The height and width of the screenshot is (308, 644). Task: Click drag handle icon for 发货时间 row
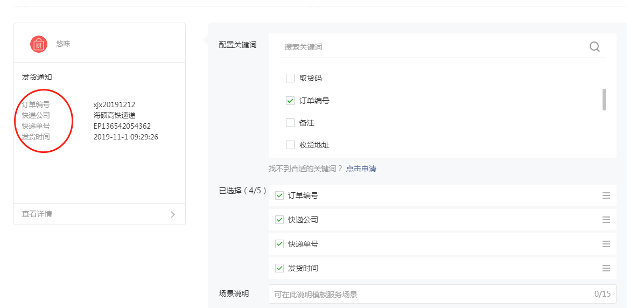(606, 268)
